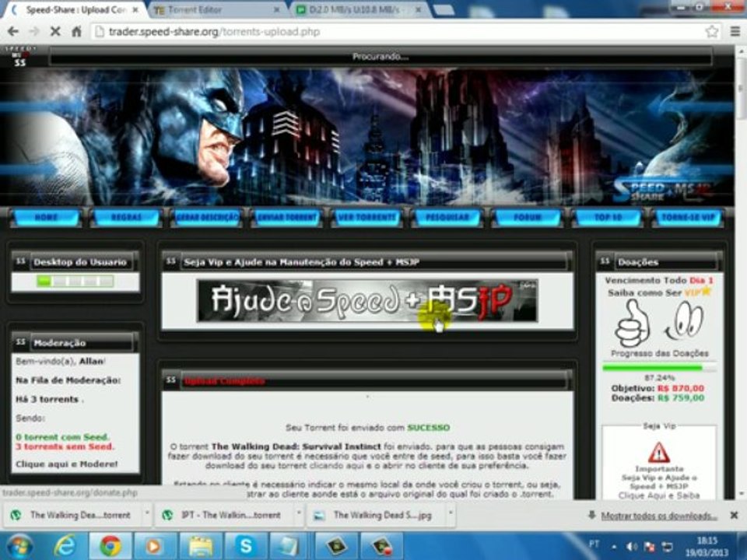Open Windows Explorer folder taskbar icon
Screen dimensions: 747x560
coord(201,546)
